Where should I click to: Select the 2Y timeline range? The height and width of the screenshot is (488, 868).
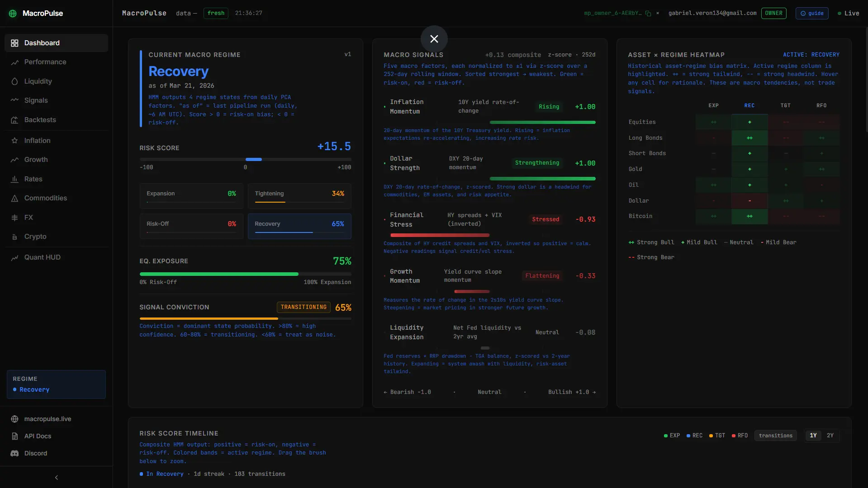830,436
